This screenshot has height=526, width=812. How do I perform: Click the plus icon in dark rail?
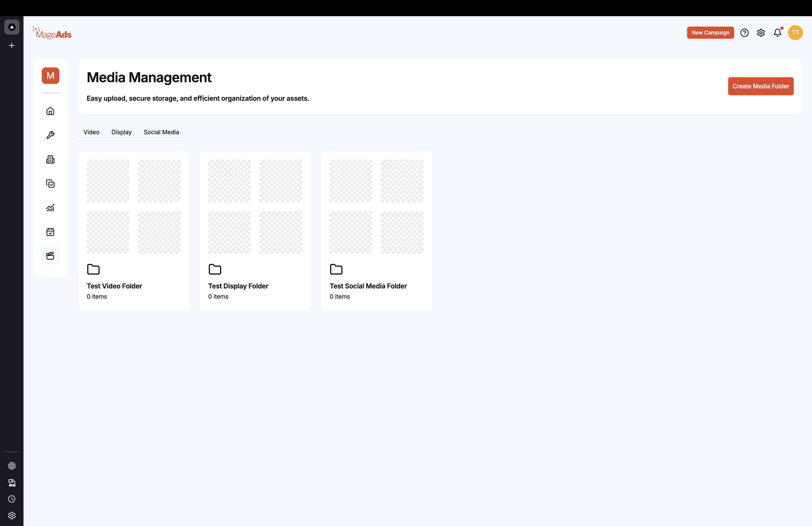[x=12, y=45]
